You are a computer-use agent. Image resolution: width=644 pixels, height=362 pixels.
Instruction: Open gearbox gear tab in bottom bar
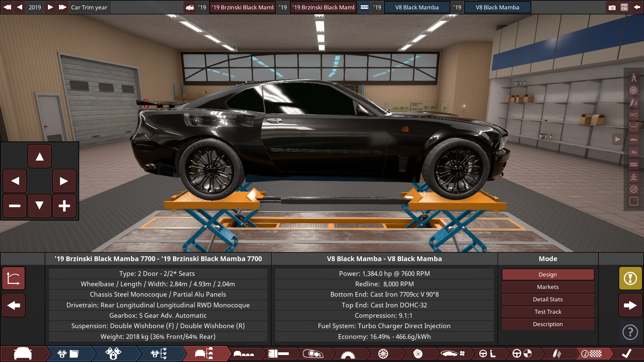348,354
